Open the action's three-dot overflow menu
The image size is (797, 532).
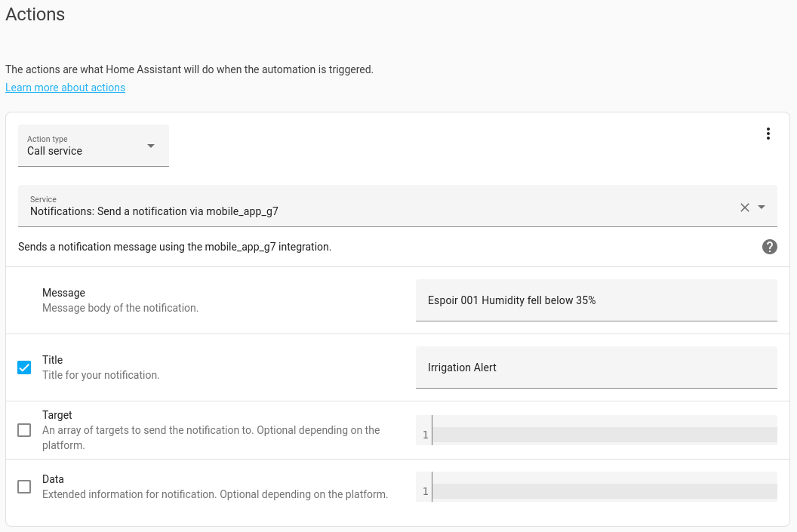click(768, 134)
